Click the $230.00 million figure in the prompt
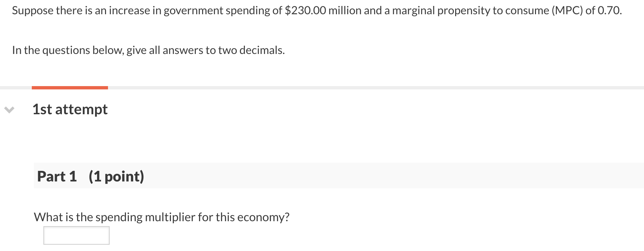Image resolution: width=644 pixels, height=251 pixels. point(305,10)
